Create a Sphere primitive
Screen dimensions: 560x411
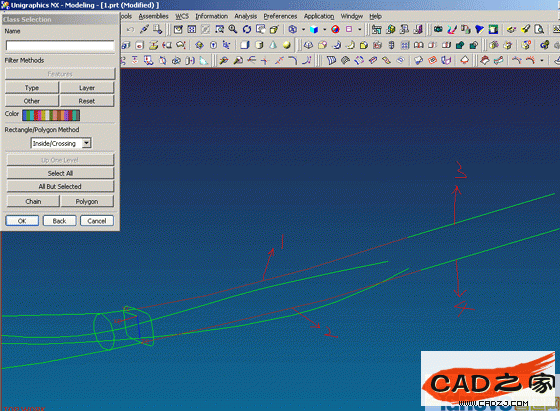coord(286,45)
